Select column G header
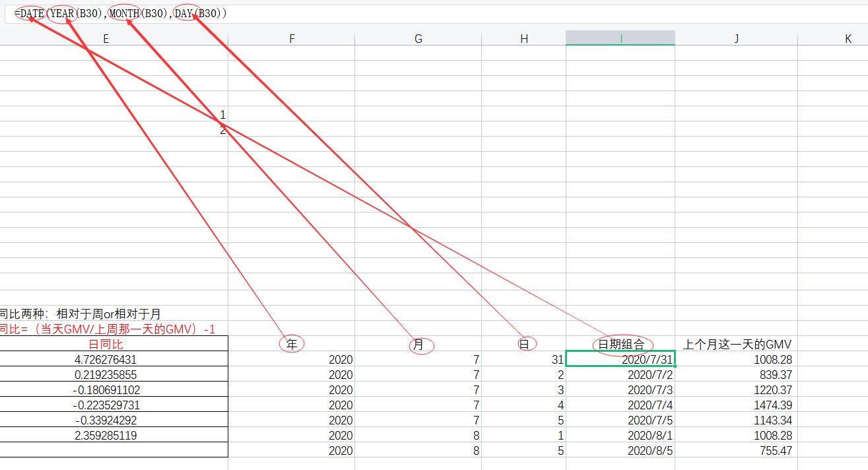Image resolution: width=868 pixels, height=470 pixels. coord(418,39)
